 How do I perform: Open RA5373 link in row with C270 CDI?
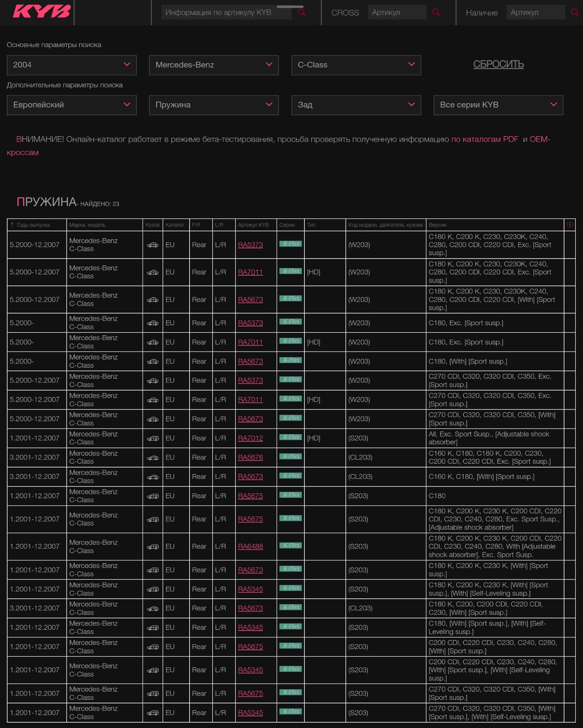251,381
